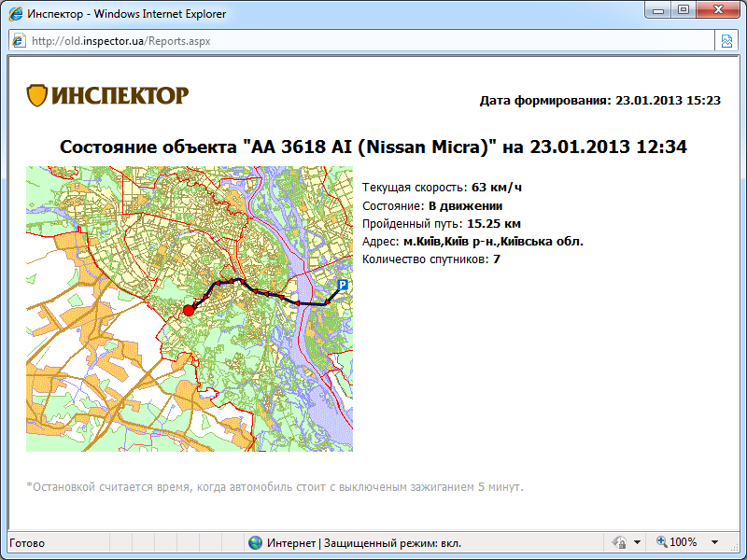Click the distance value '15.25 км'

point(494,223)
